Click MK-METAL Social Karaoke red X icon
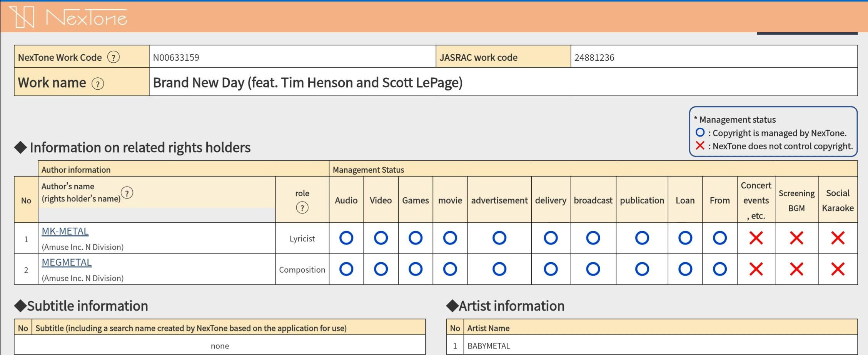Image resolution: width=868 pixels, height=355 pixels. click(x=838, y=238)
